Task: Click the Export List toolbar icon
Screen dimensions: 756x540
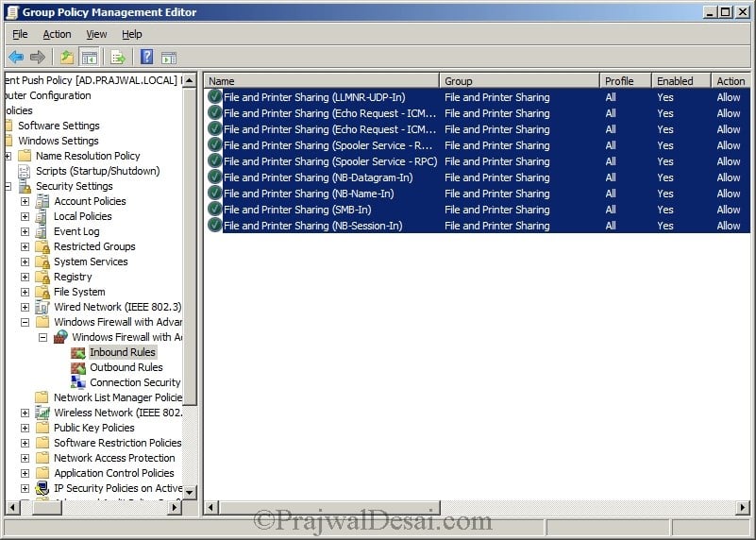Action: [118, 58]
